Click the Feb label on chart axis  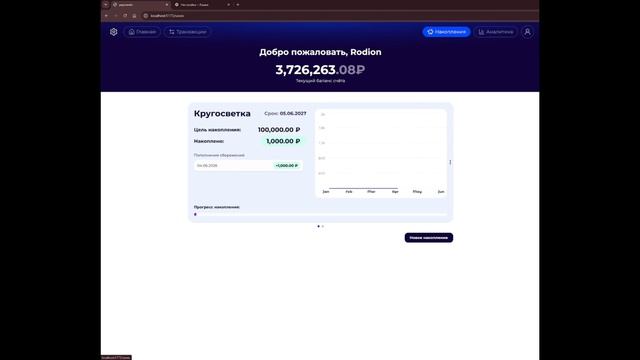pyautogui.click(x=349, y=191)
